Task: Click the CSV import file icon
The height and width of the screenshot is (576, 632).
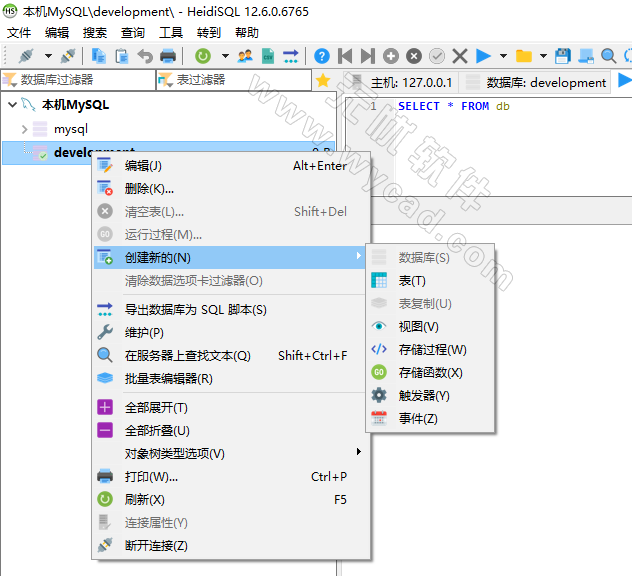Action: click(268, 56)
